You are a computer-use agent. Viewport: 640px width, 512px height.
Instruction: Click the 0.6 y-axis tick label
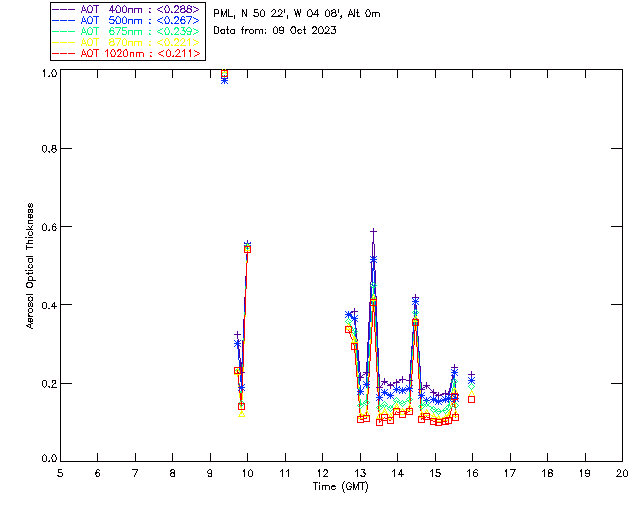[x=49, y=227]
